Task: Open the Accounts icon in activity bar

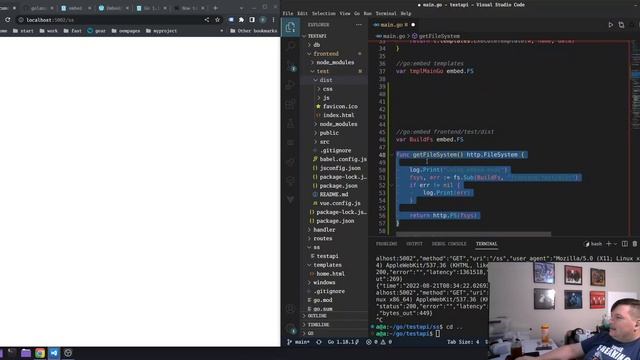Action: (291, 309)
